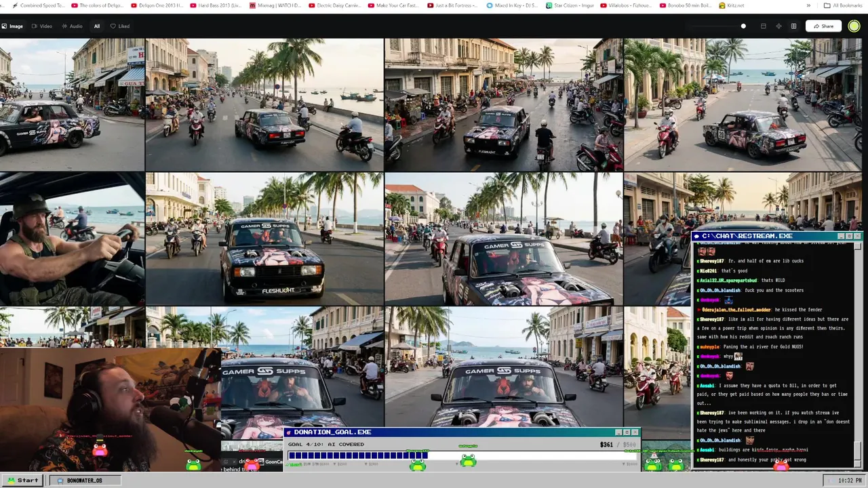Adjust the thumbnail size slider

[x=743, y=26]
